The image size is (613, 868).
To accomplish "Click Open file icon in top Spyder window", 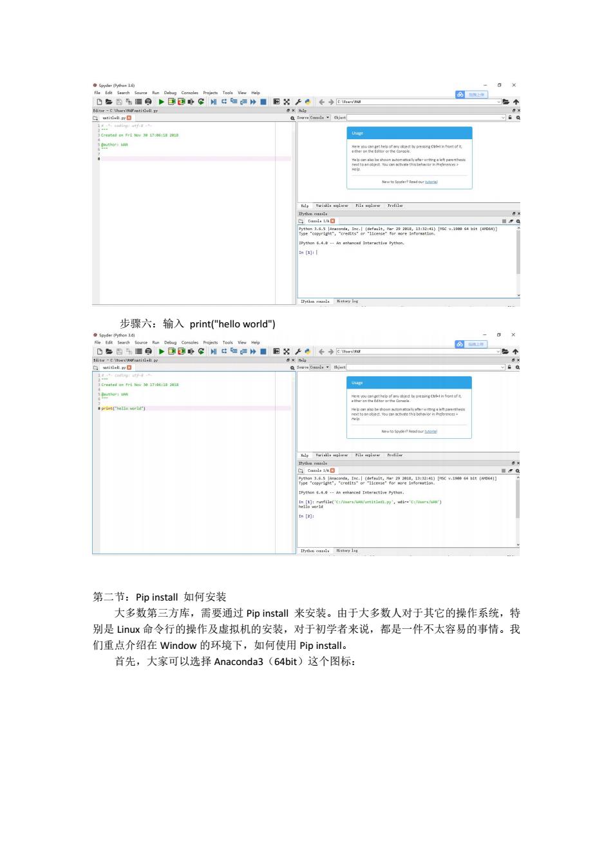I will [x=109, y=102].
